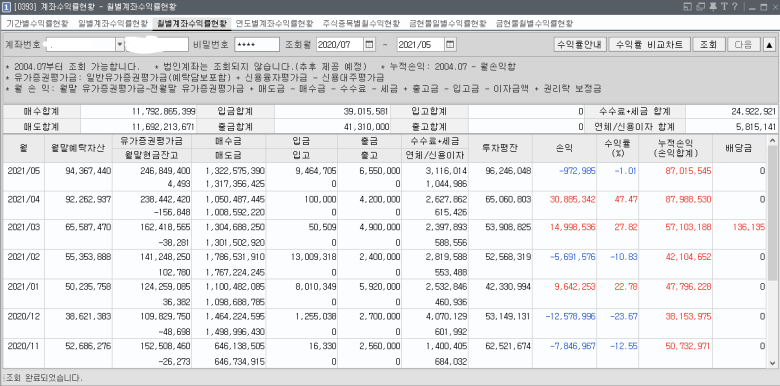Click the 매도합계 total 11,692,213,671
The height and width of the screenshot is (386, 780).
click(164, 126)
